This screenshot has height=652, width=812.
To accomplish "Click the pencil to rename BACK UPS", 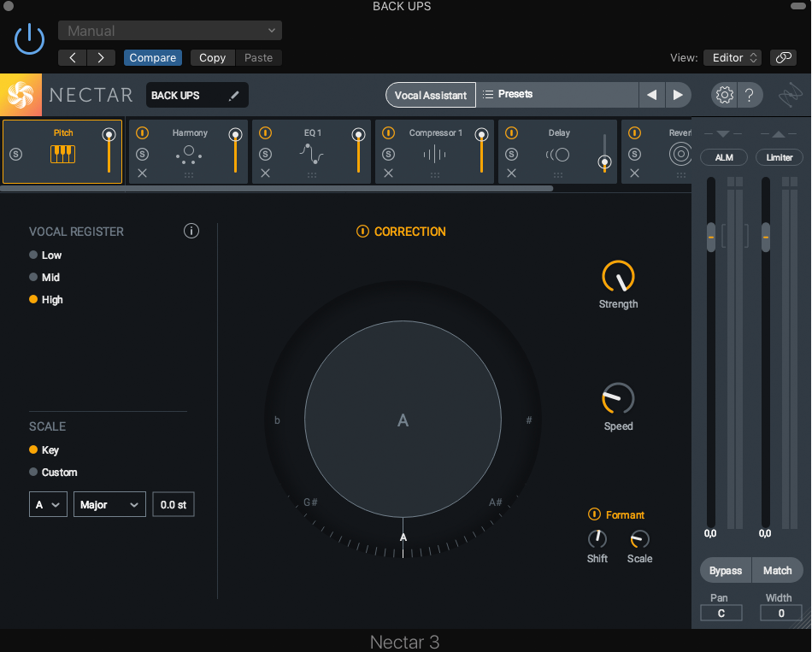I will [x=234, y=96].
